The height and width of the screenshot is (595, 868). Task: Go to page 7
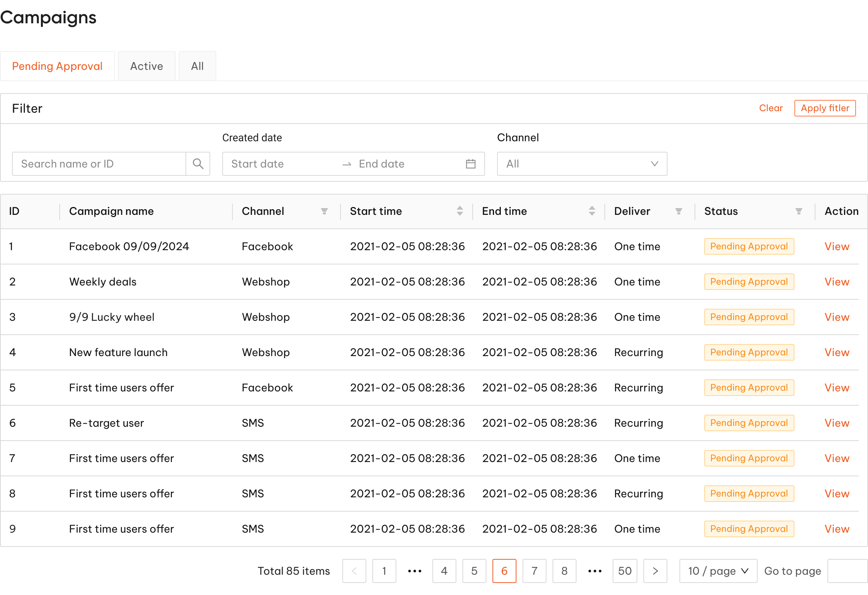(534, 571)
